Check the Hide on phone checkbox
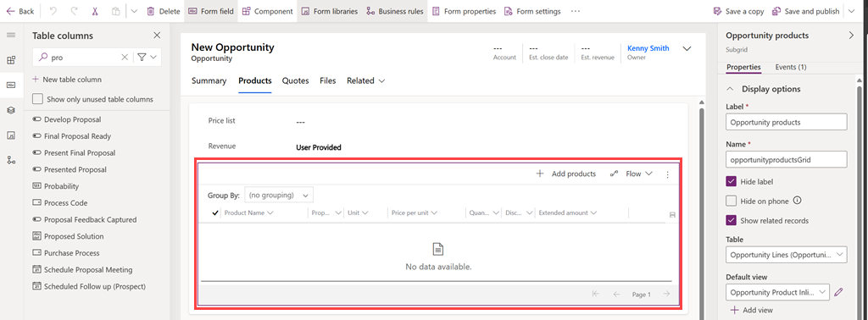The width and height of the screenshot is (868, 320). (731, 201)
